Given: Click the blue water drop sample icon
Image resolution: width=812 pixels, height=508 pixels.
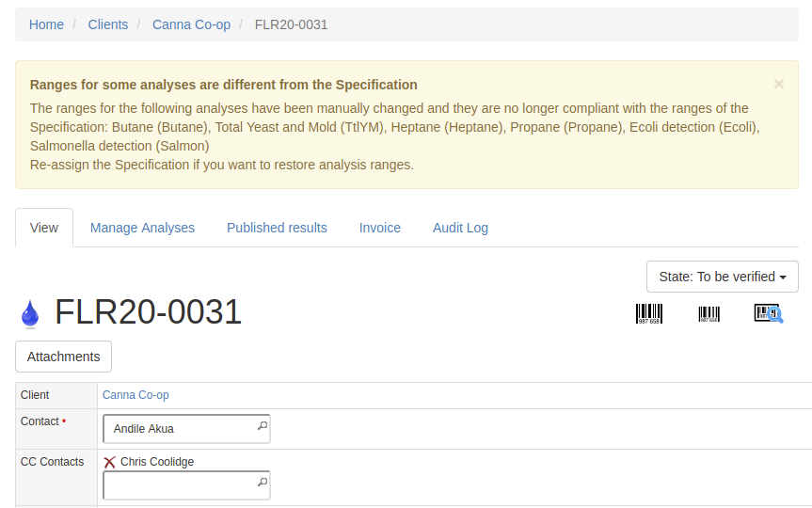Looking at the screenshot, I should (30, 313).
